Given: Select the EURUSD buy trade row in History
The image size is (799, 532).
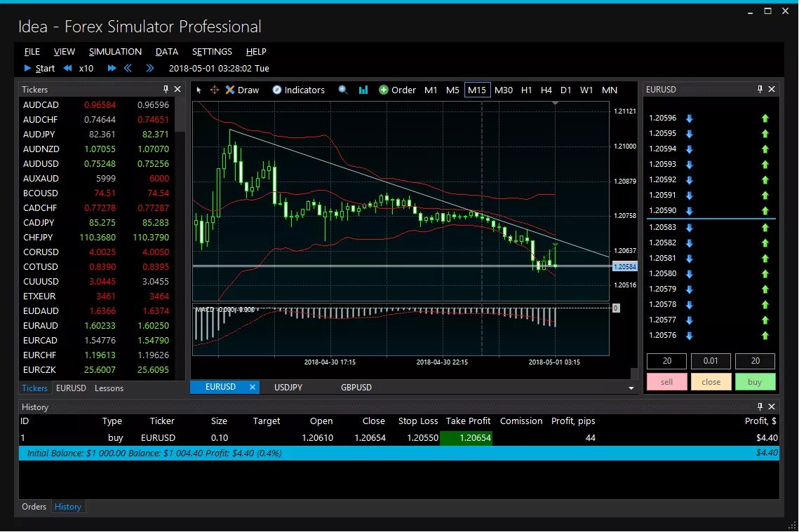Looking at the screenshot, I should (x=399, y=438).
